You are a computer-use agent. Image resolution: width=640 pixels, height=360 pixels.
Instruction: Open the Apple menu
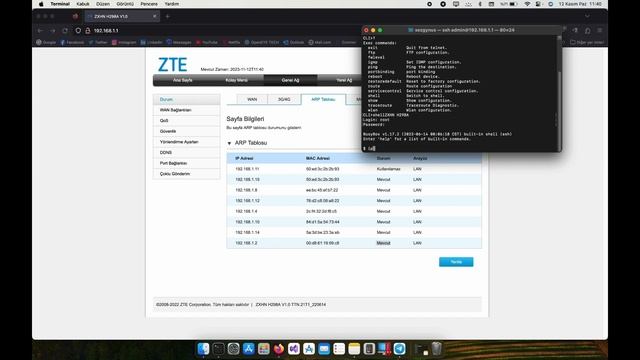[41, 4]
